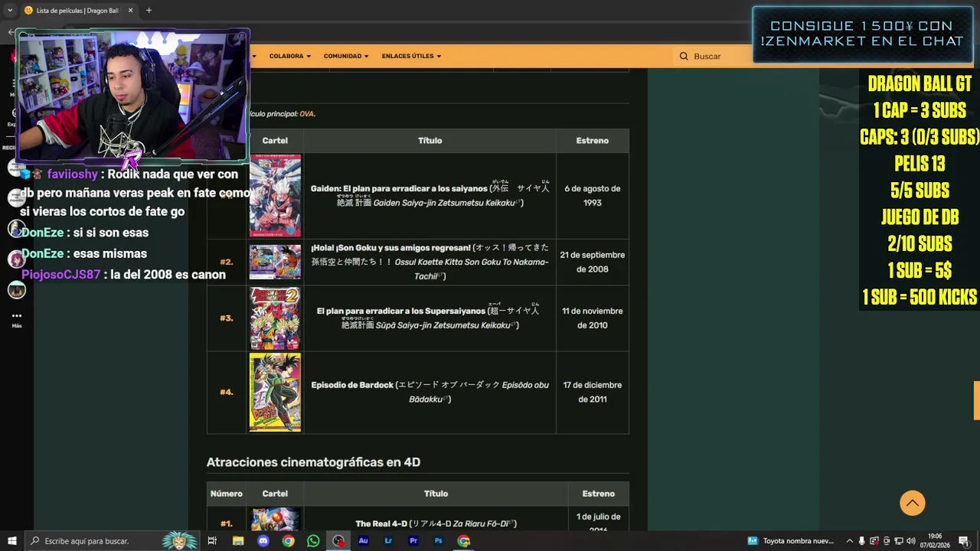Expand the ENLACES ÚTILES menu
The width and height of the screenshot is (980, 551).
pos(412,56)
